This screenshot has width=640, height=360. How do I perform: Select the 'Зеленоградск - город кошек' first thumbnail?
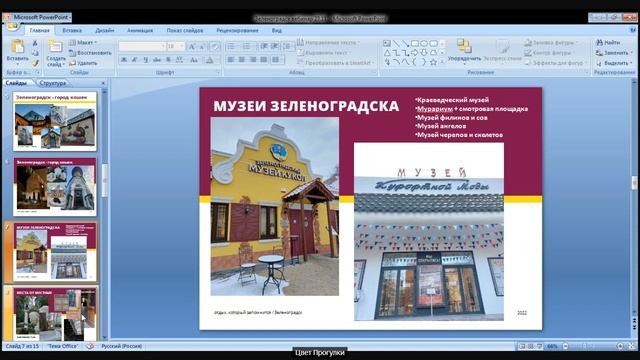[55, 121]
